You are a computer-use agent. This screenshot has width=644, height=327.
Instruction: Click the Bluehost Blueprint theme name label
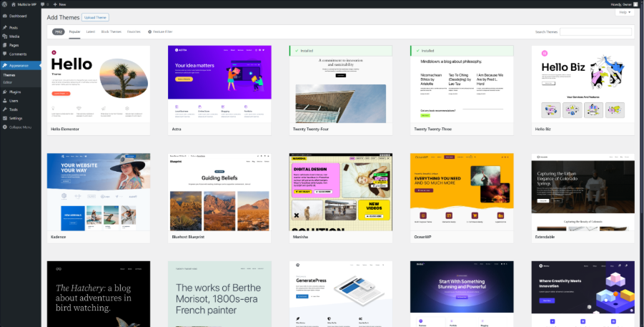(188, 237)
